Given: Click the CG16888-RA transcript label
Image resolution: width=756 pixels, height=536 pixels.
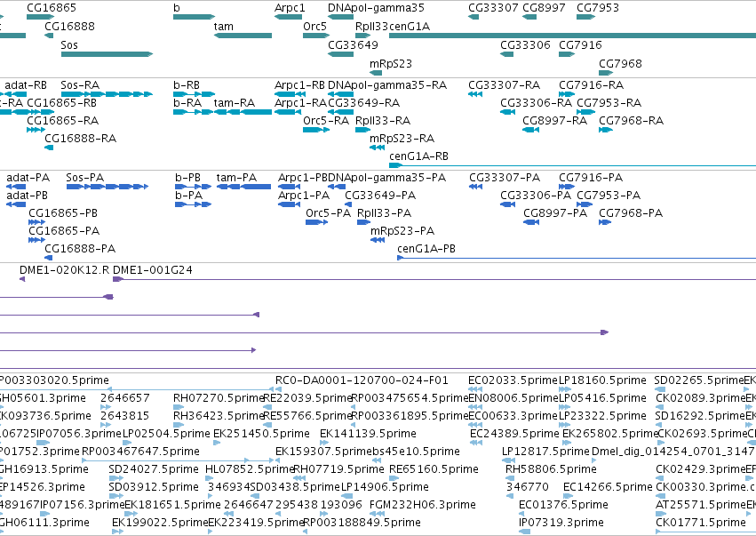Looking at the screenshot, I should pos(81,139).
